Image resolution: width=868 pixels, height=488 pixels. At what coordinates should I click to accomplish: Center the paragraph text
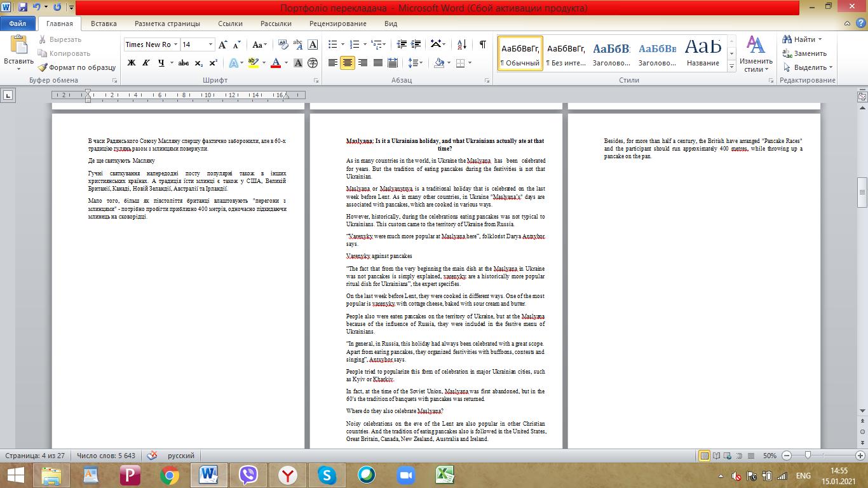348,63
